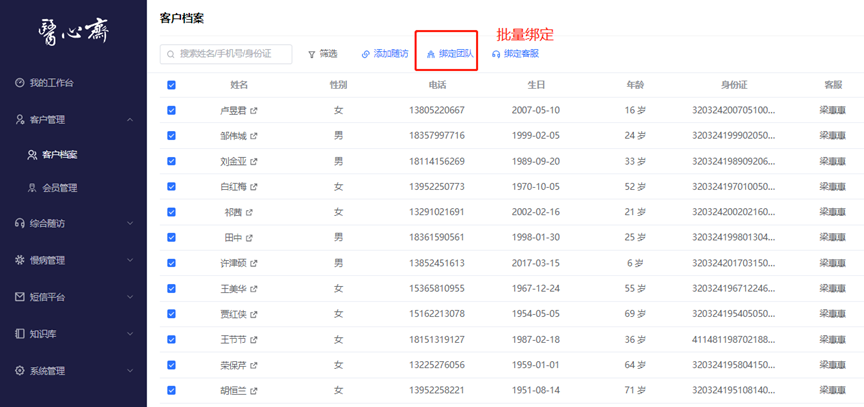Open external link icon beside 白红梅
This screenshot has width=864, height=407.
(x=253, y=187)
